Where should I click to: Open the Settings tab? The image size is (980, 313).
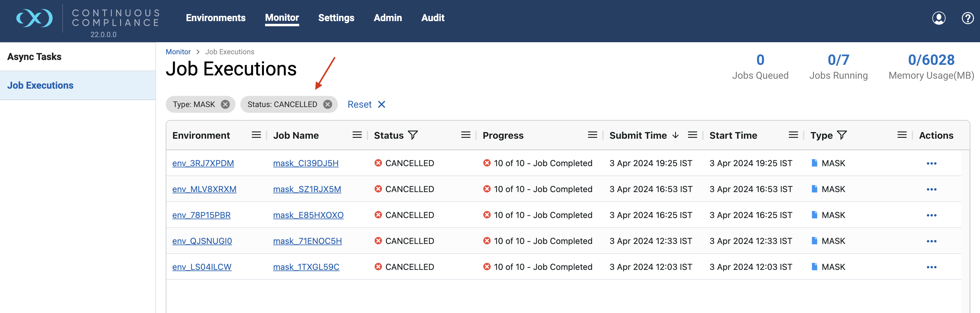(336, 18)
